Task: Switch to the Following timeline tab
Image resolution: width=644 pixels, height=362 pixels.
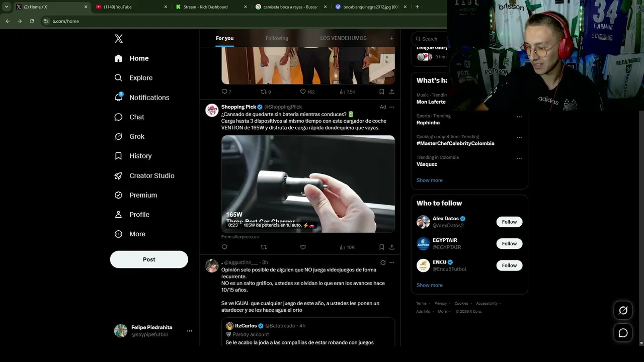Action: click(277, 38)
